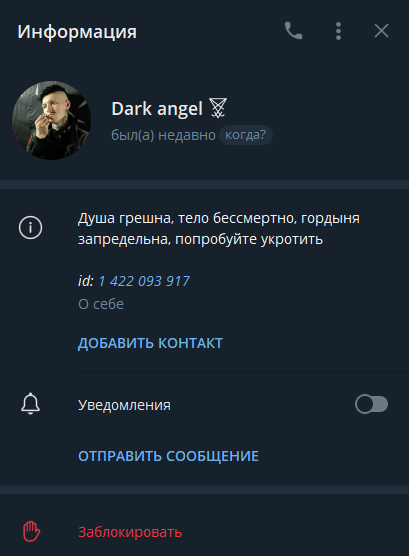Image resolution: width=409 pixels, height=556 pixels.
Task: Click ОТПРАВИТЬ СООБЩЕНИЕ
Action: [x=168, y=456]
